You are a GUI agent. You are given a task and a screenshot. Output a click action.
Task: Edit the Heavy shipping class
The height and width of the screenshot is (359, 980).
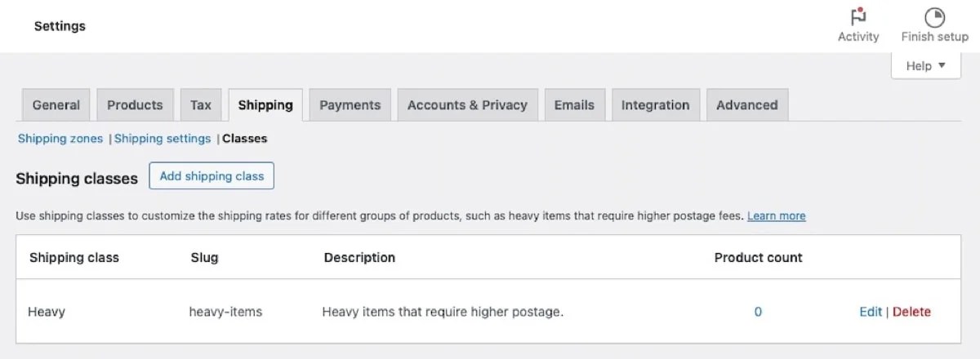pos(871,312)
